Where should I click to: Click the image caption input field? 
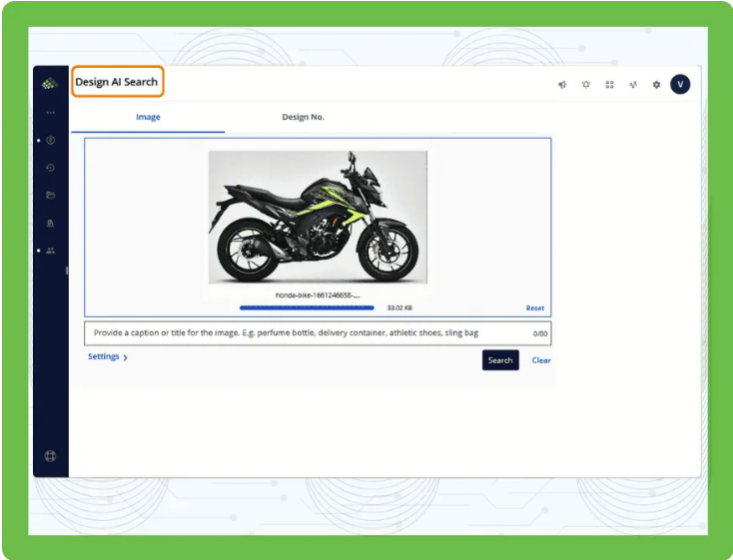coord(318,333)
